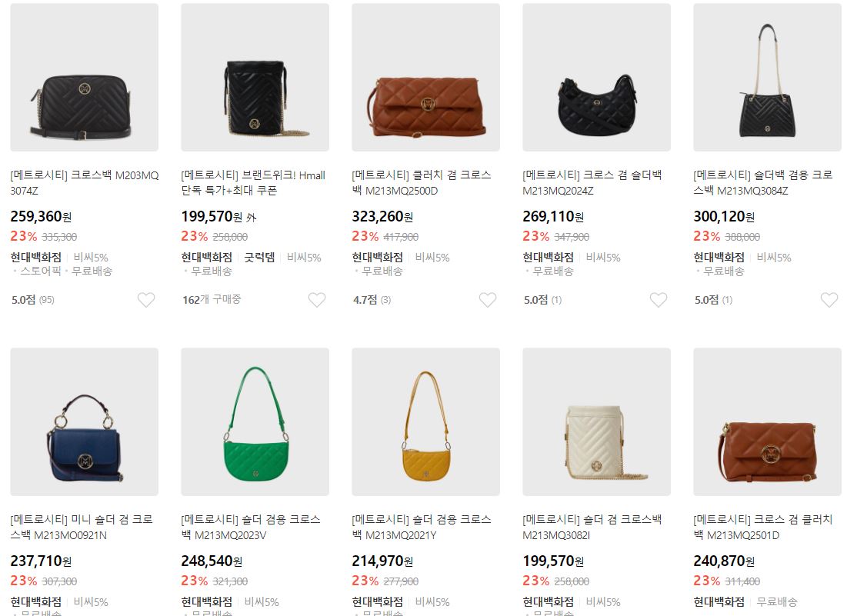Open brown clutch M213MQ2501D image
The image size is (847, 616).
[767, 421]
